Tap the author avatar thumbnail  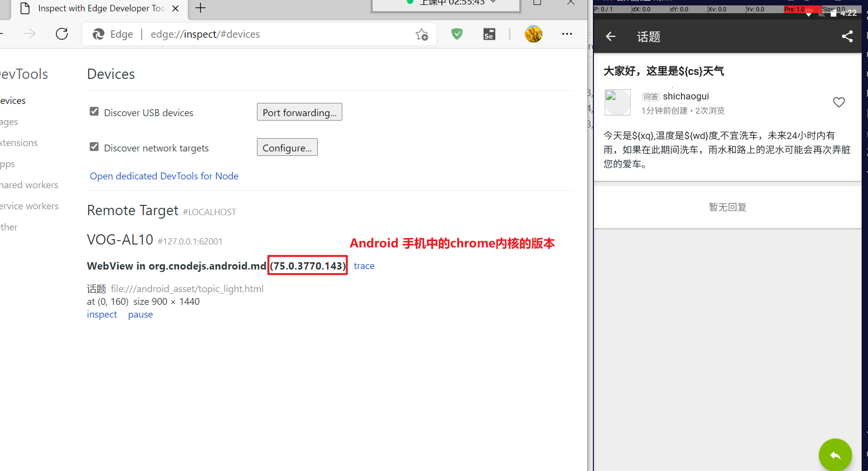point(617,102)
